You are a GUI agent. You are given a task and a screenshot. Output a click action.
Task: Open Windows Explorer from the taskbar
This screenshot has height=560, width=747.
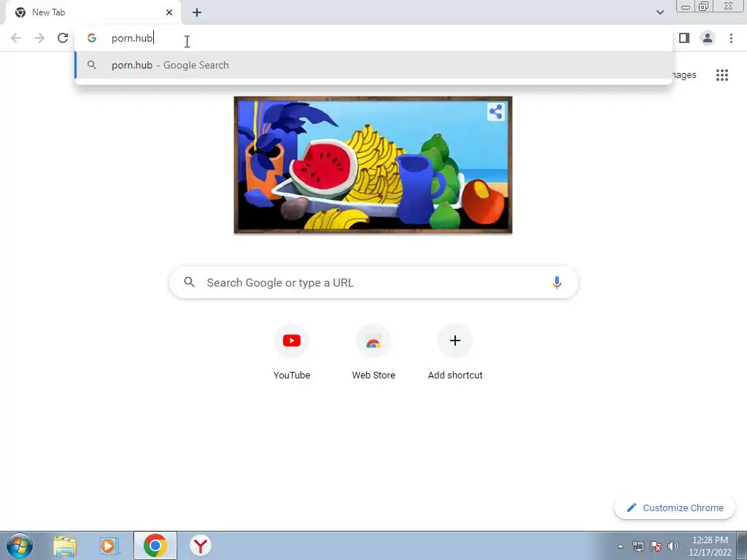pyautogui.click(x=65, y=545)
